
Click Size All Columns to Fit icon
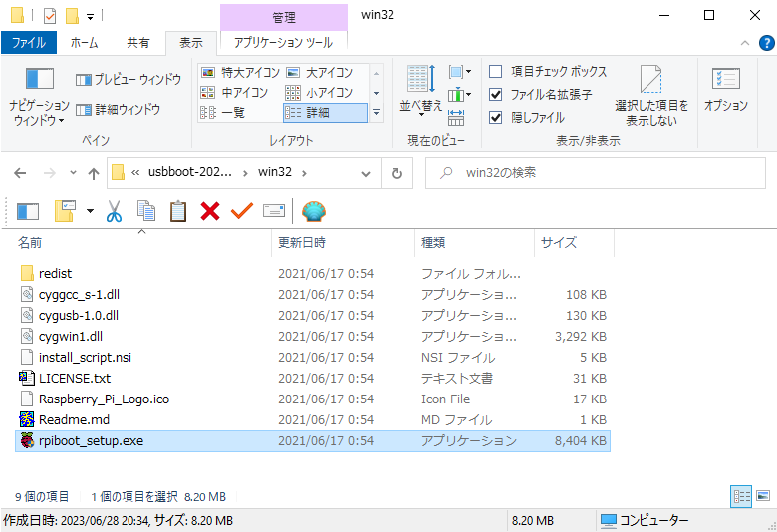point(456,117)
